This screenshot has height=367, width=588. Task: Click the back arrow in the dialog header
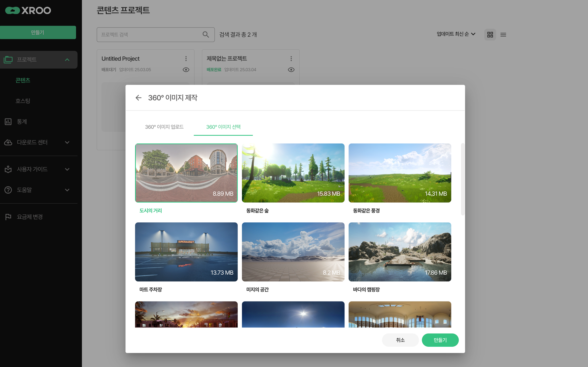[138, 98]
